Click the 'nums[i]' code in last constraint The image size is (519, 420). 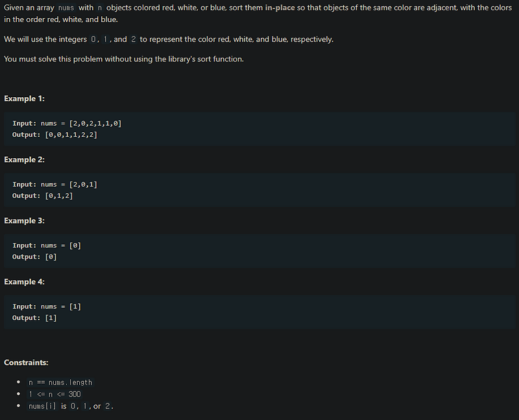42,406
